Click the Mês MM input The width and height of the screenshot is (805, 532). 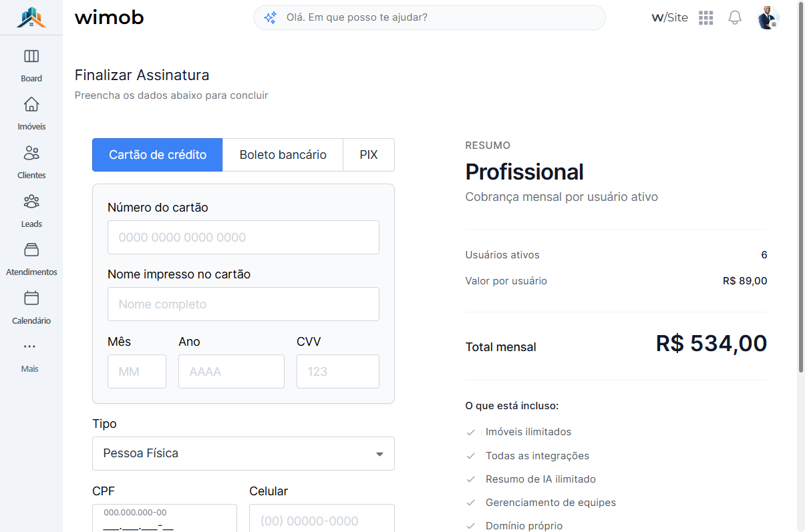(137, 371)
